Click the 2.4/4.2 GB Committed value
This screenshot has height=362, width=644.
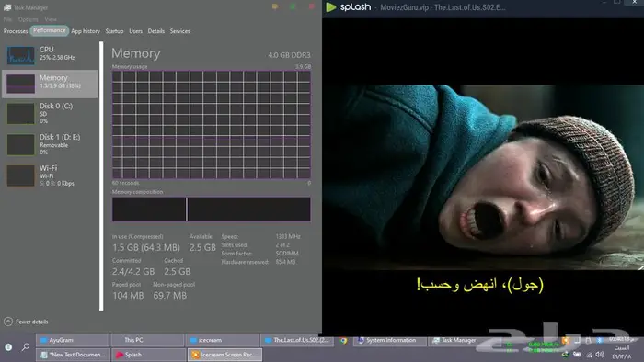[x=133, y=271]
